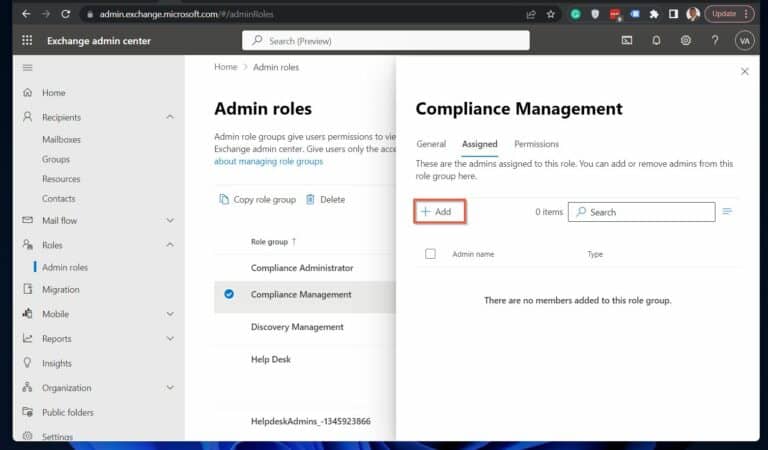Select the Discovery Management role group
The image size is (768, 450).
297,327
